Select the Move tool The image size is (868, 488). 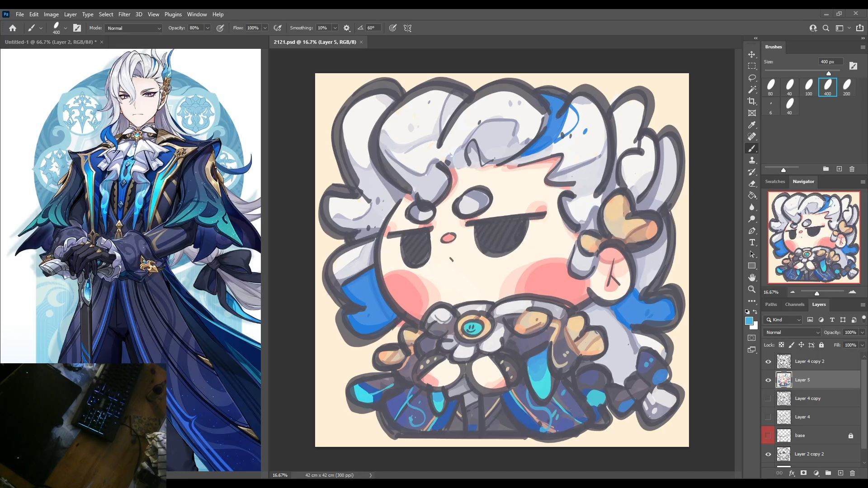pyautogui.click(x=752, y=54)
